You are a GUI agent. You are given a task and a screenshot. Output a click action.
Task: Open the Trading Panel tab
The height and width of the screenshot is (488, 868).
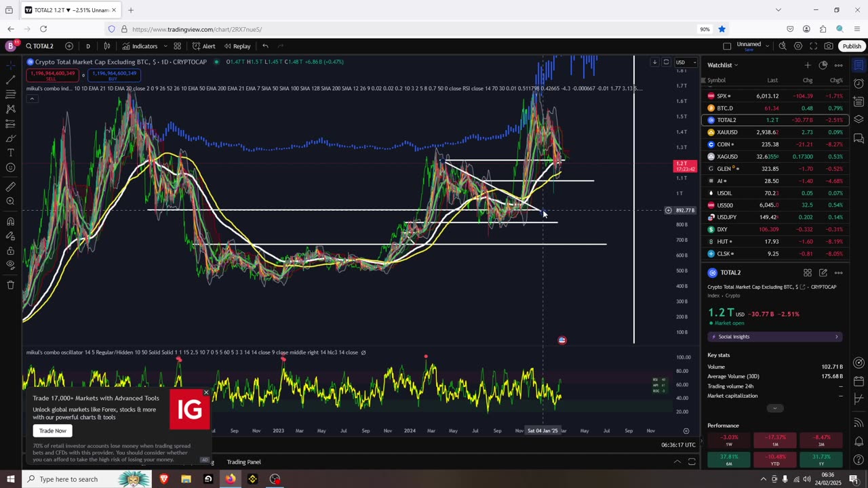(243, 462)
